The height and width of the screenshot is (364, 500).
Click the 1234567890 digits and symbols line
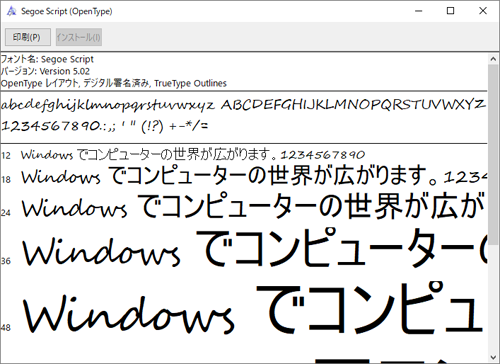(x=105, y=126)
